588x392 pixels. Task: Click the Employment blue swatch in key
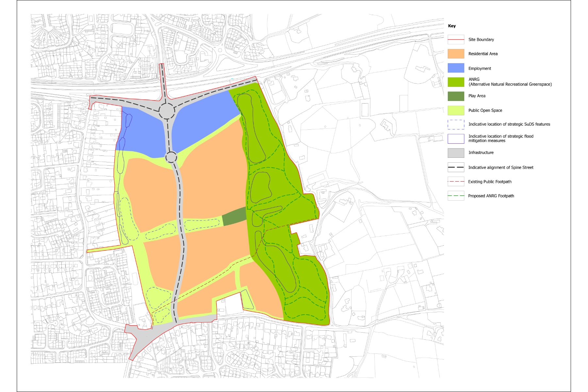click(456, 68)
